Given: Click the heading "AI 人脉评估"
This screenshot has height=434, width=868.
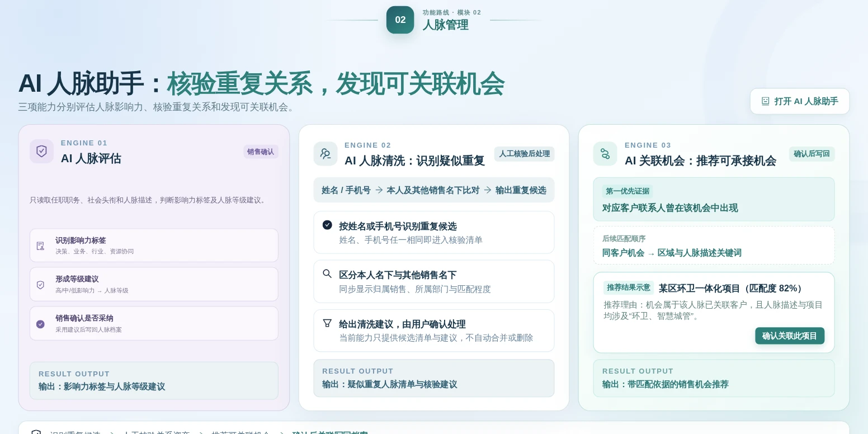Looking at the screenshot, I should pos(91,158).
